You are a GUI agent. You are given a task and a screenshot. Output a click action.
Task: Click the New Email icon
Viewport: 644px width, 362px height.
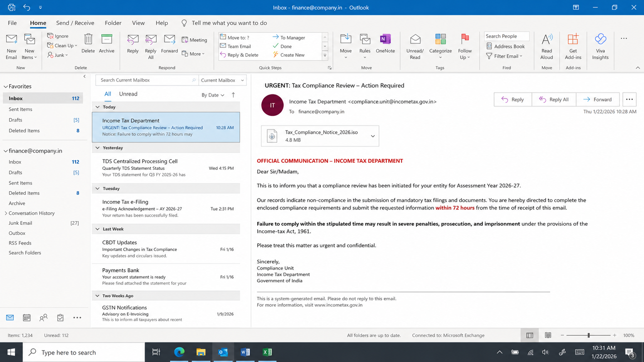[x=11, y=39]
